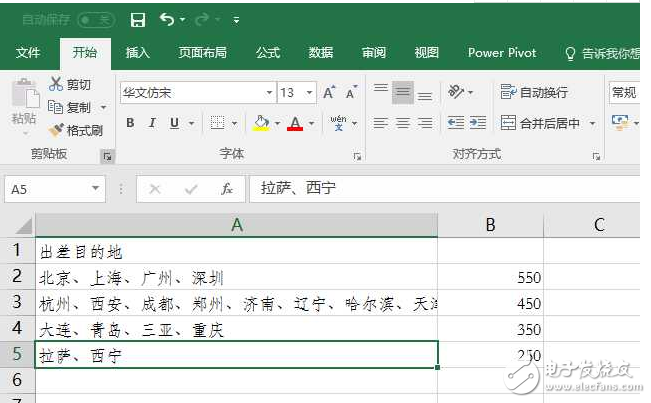
Task: Click Merge and Center (合并后居中) button
Action: coord(541,123)
